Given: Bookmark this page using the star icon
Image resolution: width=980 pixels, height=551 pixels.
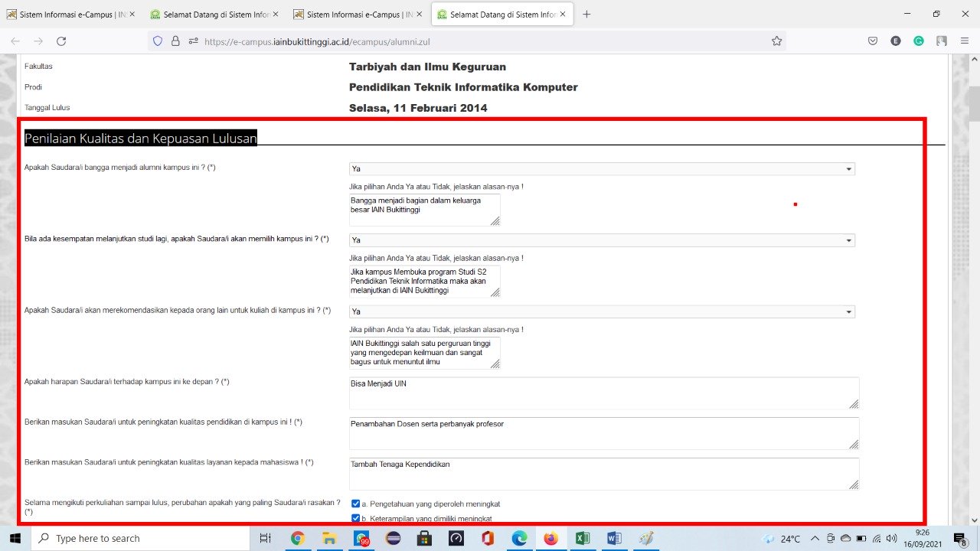Looking at the screenshot, I should [x=776, y=41].
